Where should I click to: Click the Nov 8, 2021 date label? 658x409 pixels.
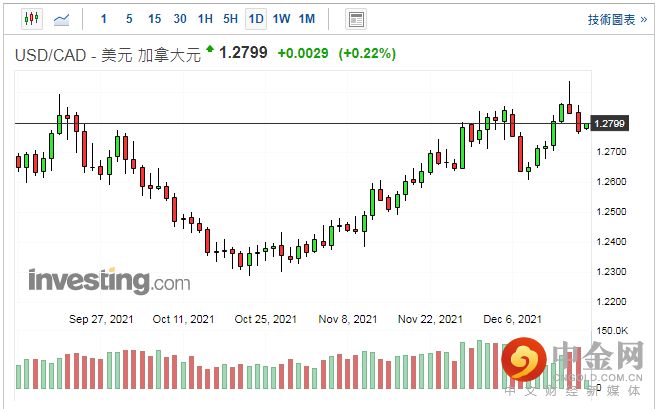348,319
